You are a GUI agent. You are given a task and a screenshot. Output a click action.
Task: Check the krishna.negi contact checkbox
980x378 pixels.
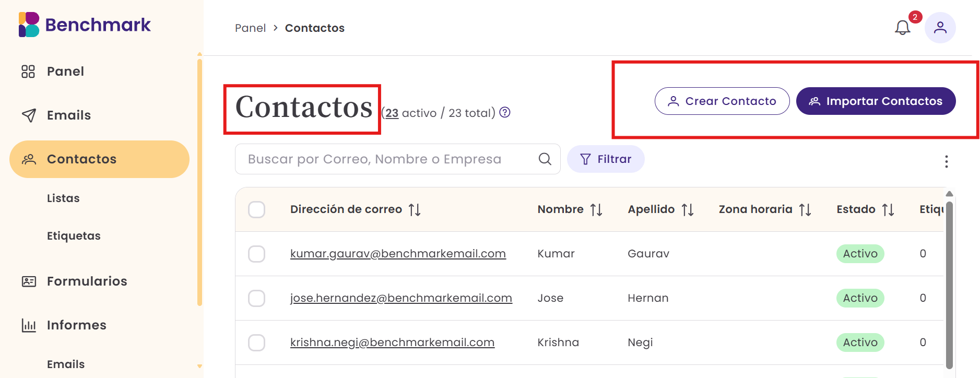pos(256,342)
